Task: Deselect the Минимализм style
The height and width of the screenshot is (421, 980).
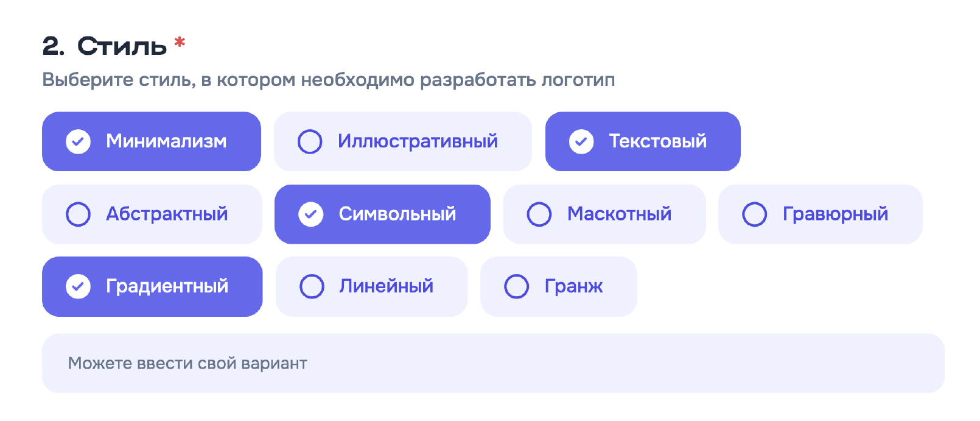Action: tap(151, 141)
